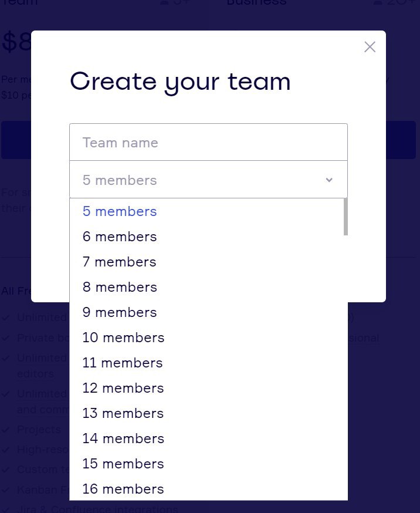
Task: Collapse the members dropdown using its chevron
Action: pos(329,180)
